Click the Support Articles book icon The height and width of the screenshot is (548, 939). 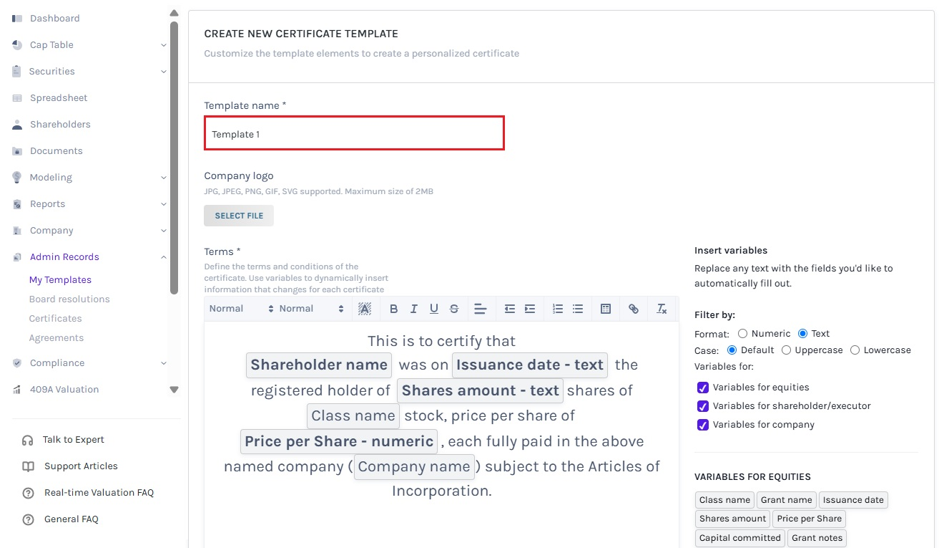[28, 467]
